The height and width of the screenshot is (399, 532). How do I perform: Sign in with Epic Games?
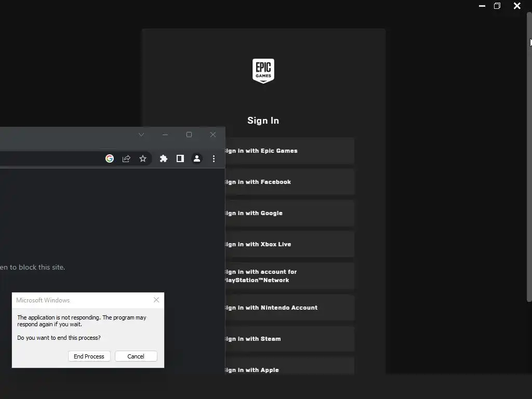(290, 151)
